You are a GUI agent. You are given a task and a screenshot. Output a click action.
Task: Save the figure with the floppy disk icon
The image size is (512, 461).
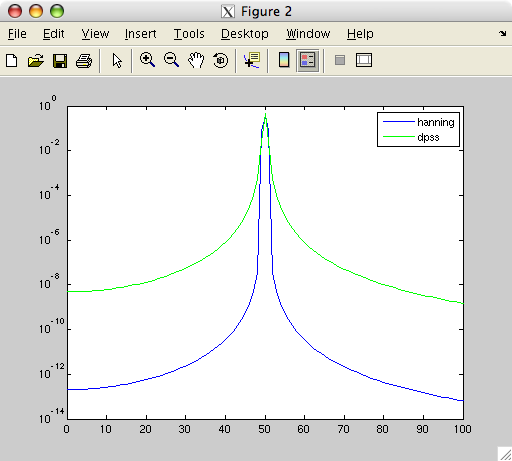point(60,61)
